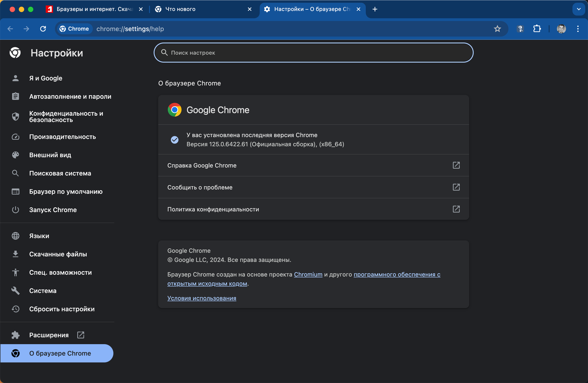Select Конфиденциальность и безопасность in sidebar
Screen dimensions: 588x383
tap(66, 116)
